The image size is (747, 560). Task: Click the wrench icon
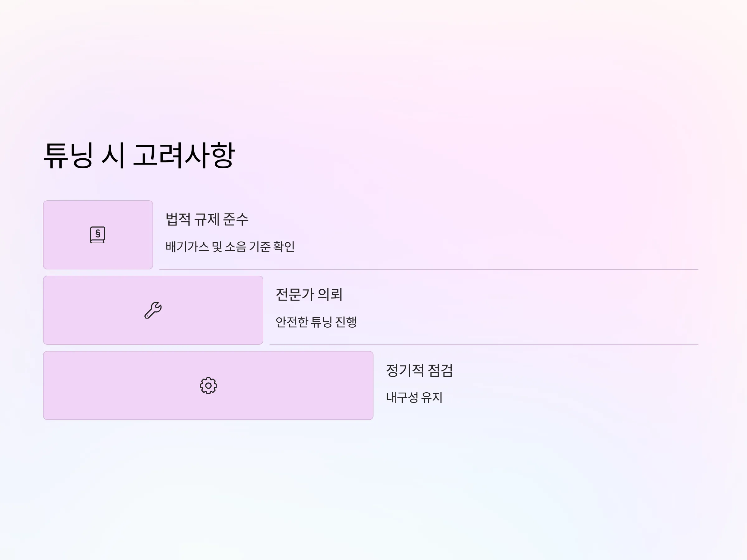pos(153,310)
